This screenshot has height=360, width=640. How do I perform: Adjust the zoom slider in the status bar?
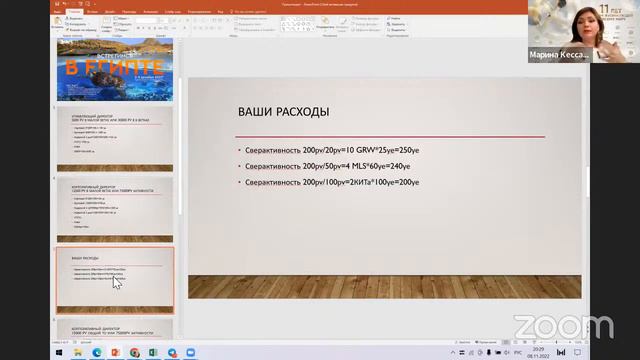[x=556, y=342]
